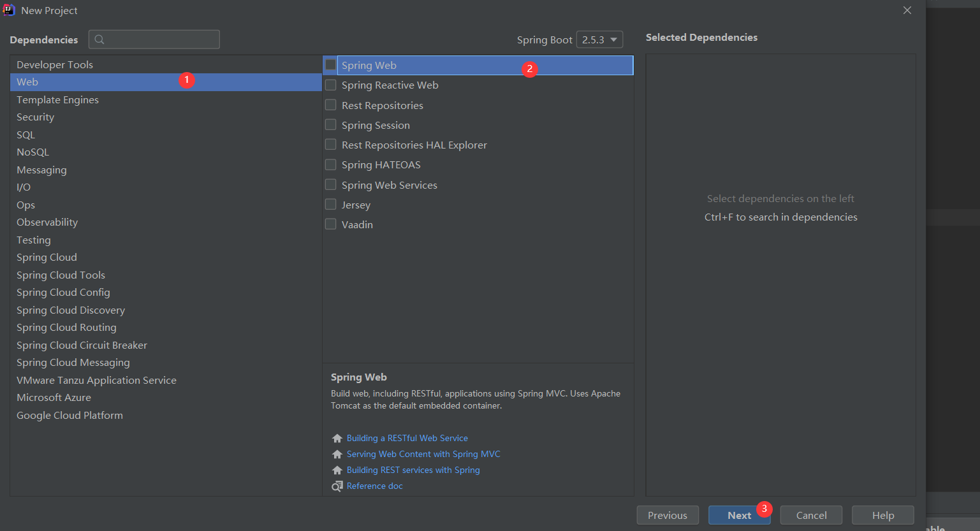Choose the Security category
Viewport: 980px width, 531px height.
[166, 117]
